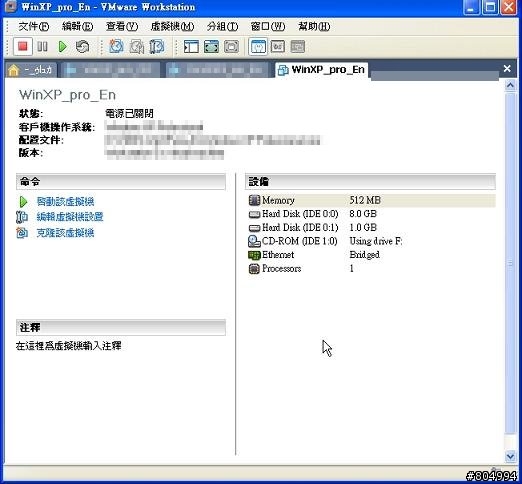Click the 啟動該虛擬機 link
The height and width of the screenshot is (484, 522).
(x=65, y=202)
